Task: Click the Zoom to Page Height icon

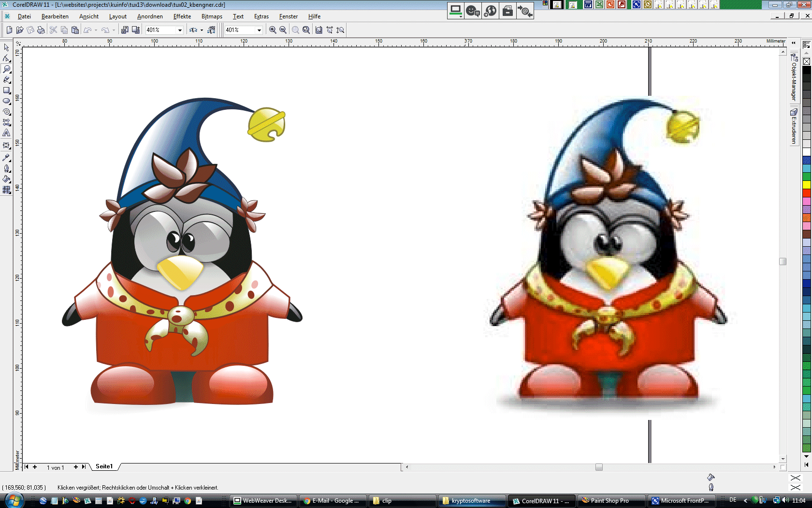Action: (x=340, y=30)
